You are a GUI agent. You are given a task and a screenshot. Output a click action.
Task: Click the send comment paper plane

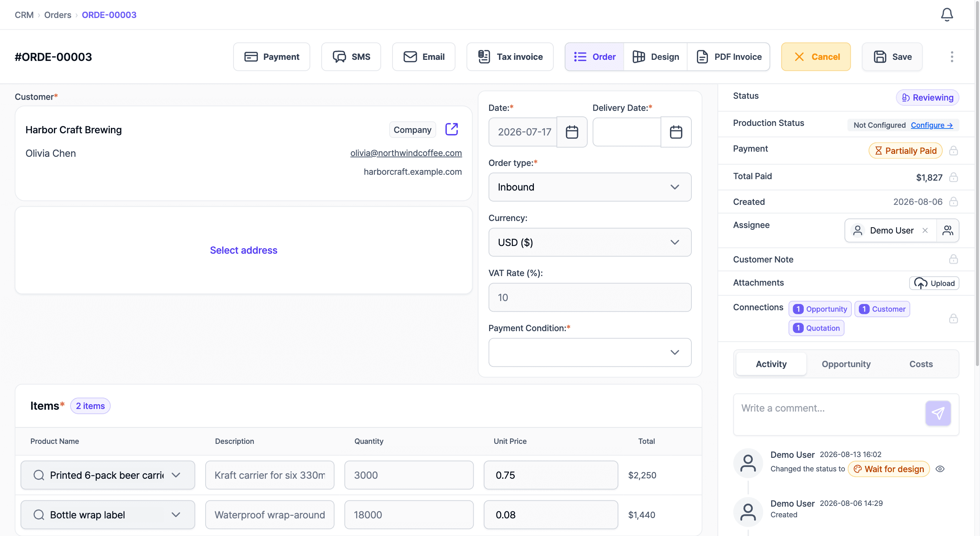pyautogui.click(x=938, y=413)
